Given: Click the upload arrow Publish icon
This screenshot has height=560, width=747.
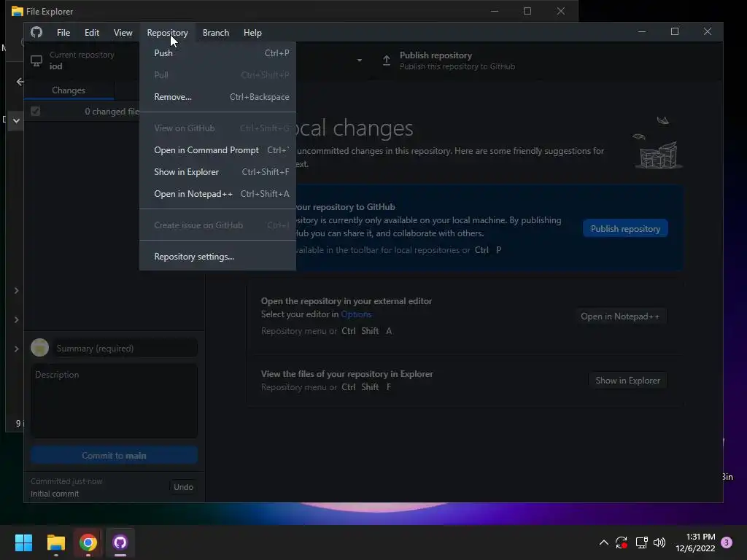Looking at the screenshot, I should pyautogui.click(x=387, y=61).
